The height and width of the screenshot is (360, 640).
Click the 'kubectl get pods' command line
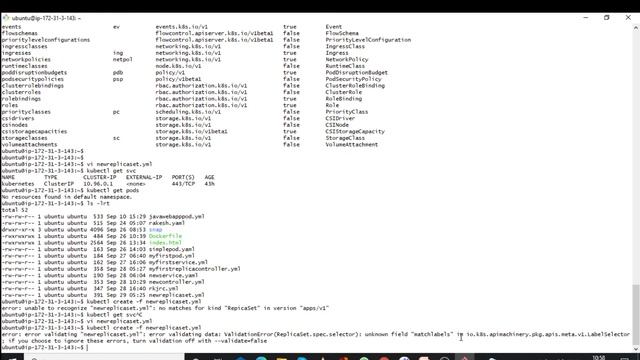pos(70,191)
